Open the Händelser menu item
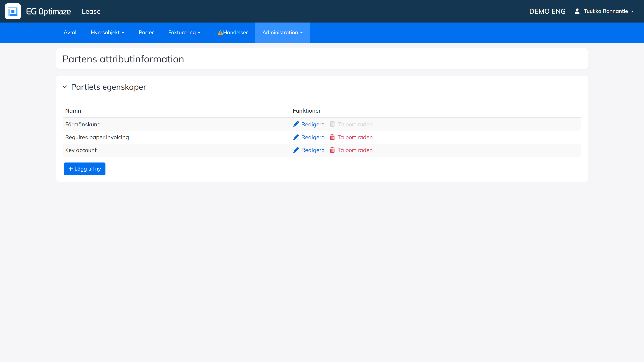The image size is (644, 362). point(232,32)
